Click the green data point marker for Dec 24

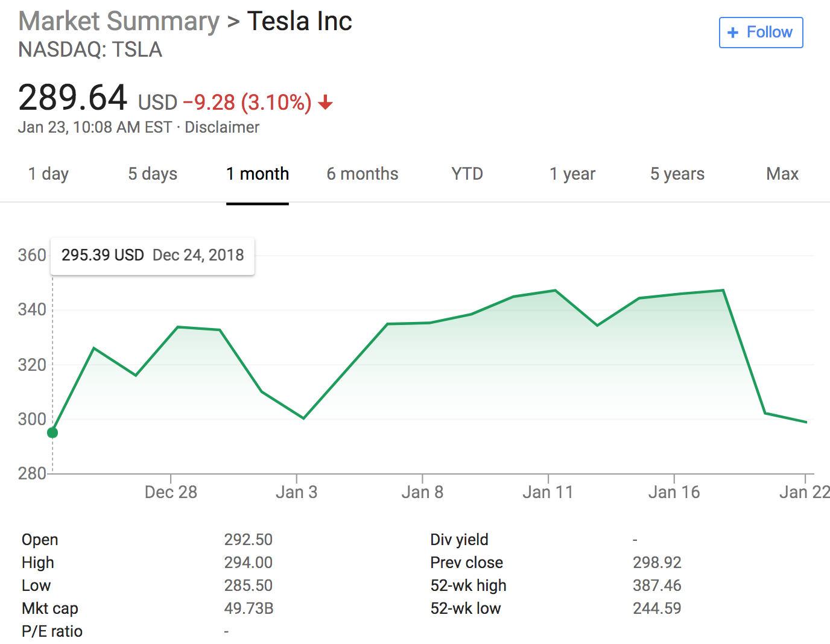pos(52,432)
